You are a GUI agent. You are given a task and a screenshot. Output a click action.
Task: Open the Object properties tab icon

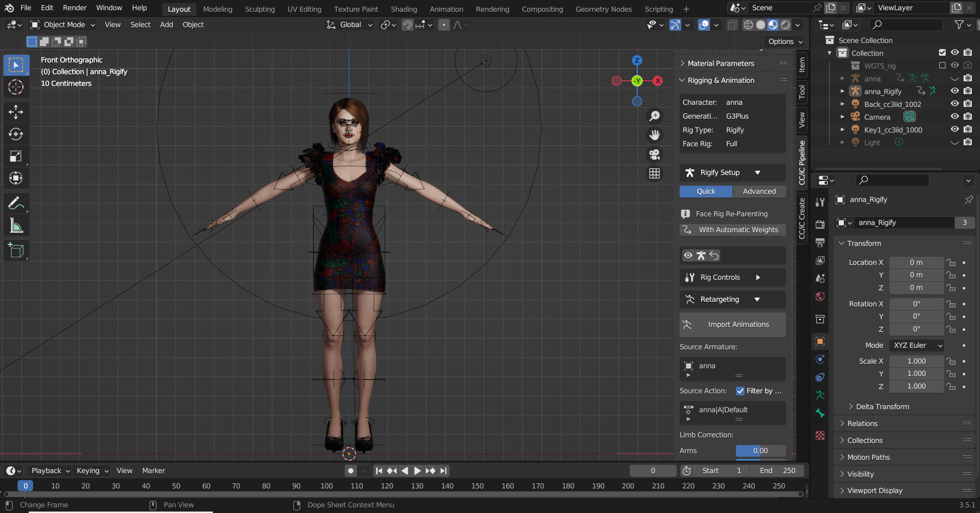click(x=820, y=341)
